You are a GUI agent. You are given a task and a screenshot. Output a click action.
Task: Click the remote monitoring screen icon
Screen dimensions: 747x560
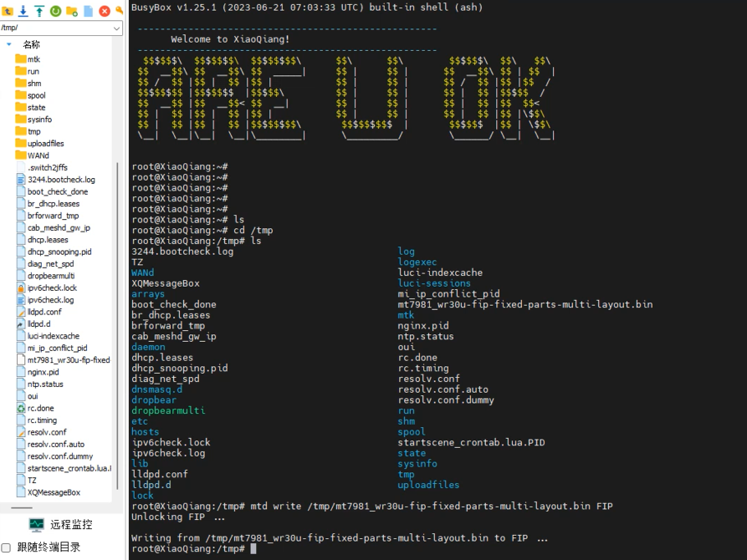point(36,525)
